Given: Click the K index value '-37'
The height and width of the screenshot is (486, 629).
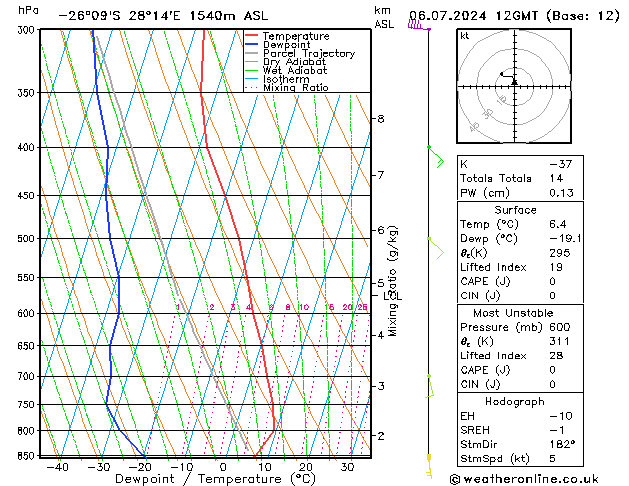Looking at the screenshot, I should [x=561, y=164].
